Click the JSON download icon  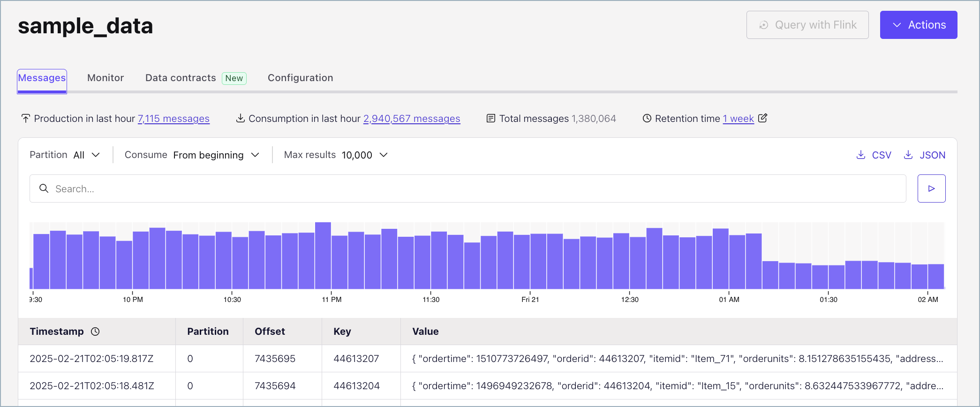(x=908, y=155)
